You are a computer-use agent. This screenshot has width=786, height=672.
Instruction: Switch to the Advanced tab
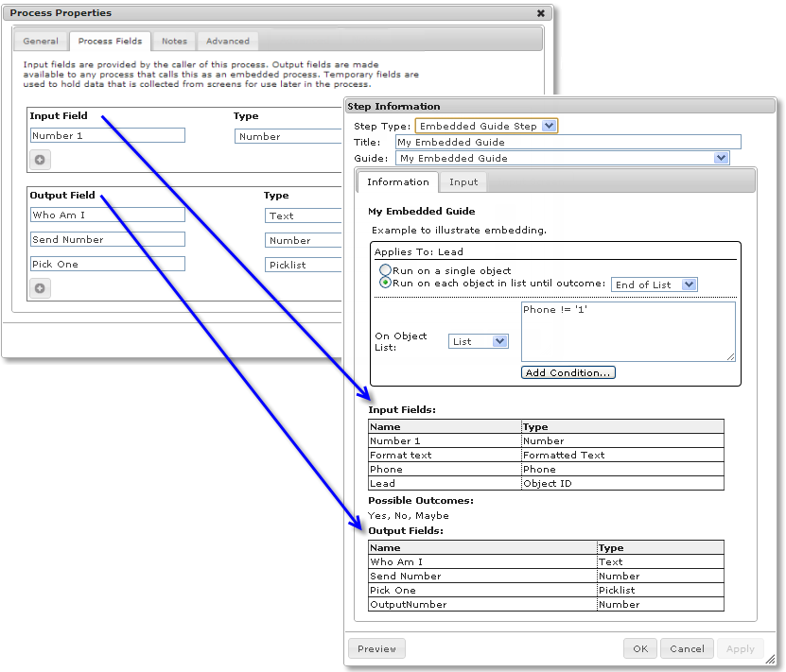pos(228,41)
